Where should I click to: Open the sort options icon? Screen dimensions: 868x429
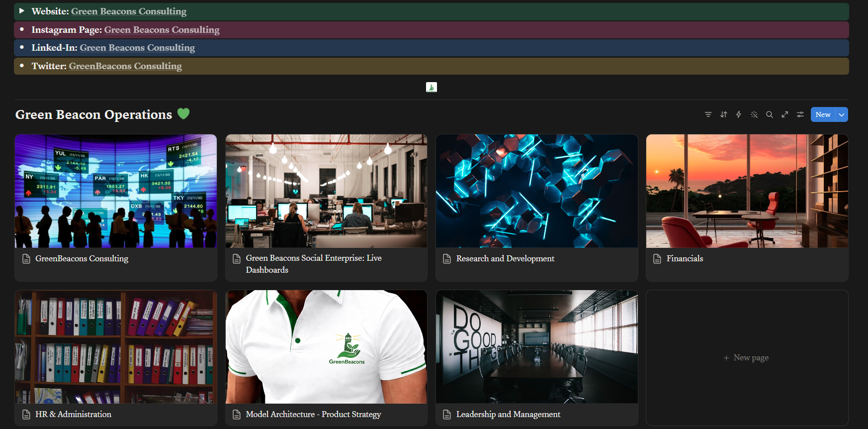724,114
